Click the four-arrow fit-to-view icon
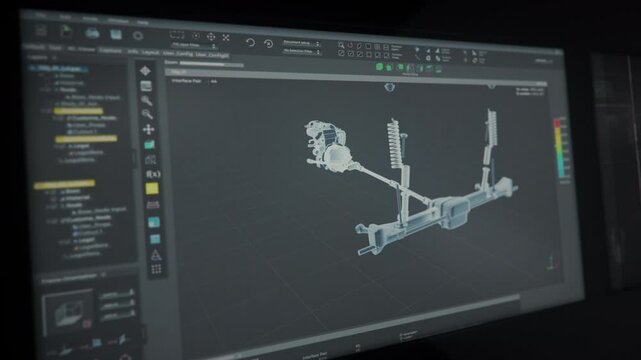Screen dimensions: 641x360 226,38
